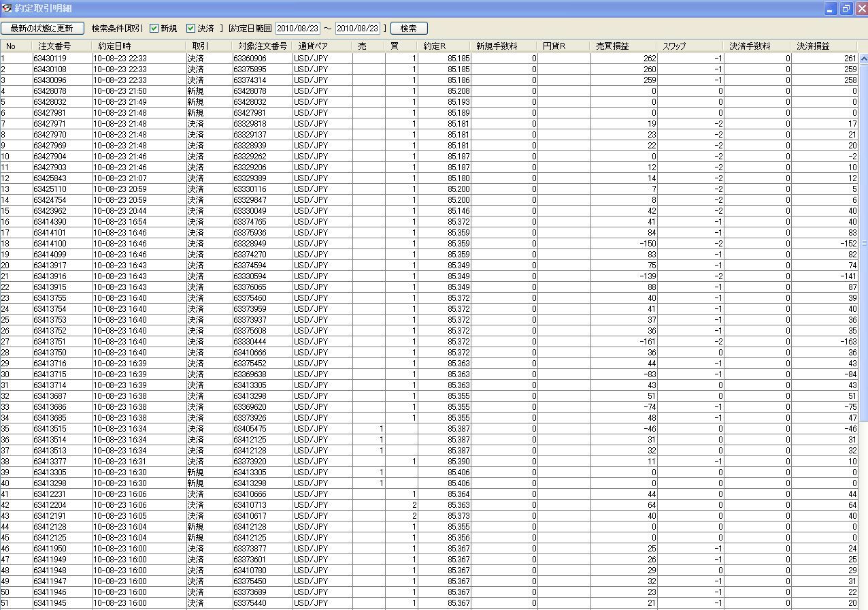Select order number 63413515 cell
Screen dimensions: 868x610
click(x=62, y=429)
